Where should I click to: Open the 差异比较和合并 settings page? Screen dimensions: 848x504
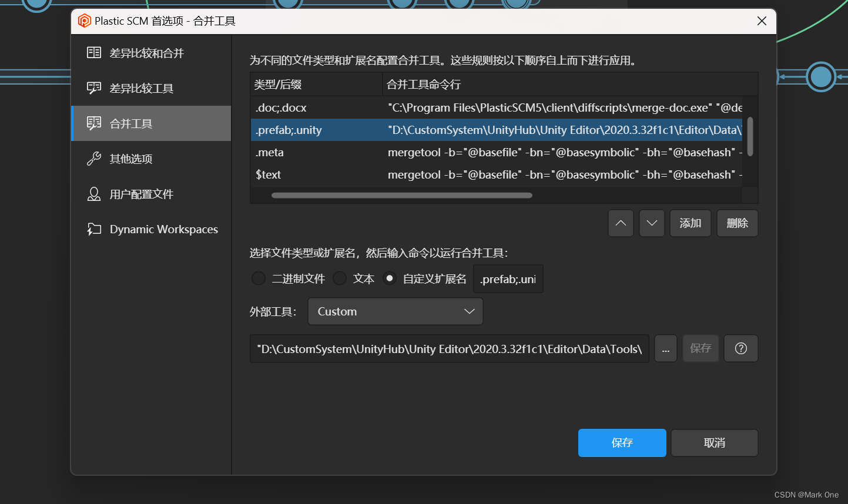point(151,53)
